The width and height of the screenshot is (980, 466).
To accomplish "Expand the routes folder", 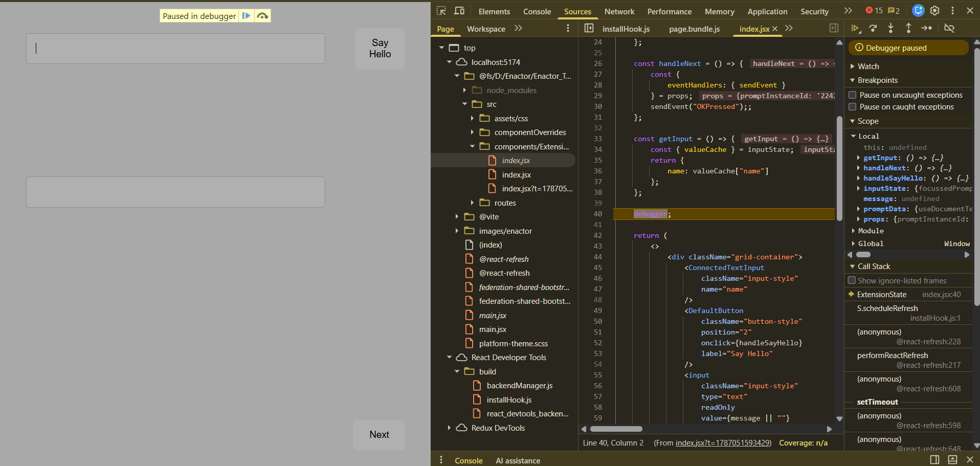I will click(472, 203).
